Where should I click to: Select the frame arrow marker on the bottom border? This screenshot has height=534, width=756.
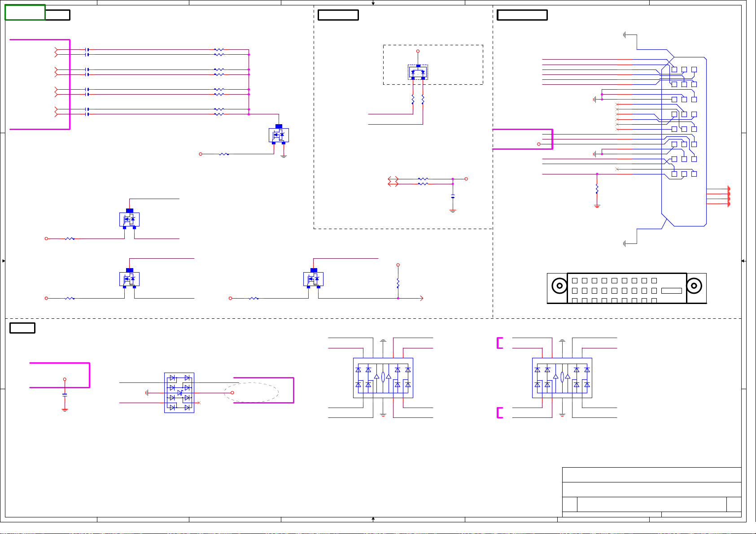point(373,519)
